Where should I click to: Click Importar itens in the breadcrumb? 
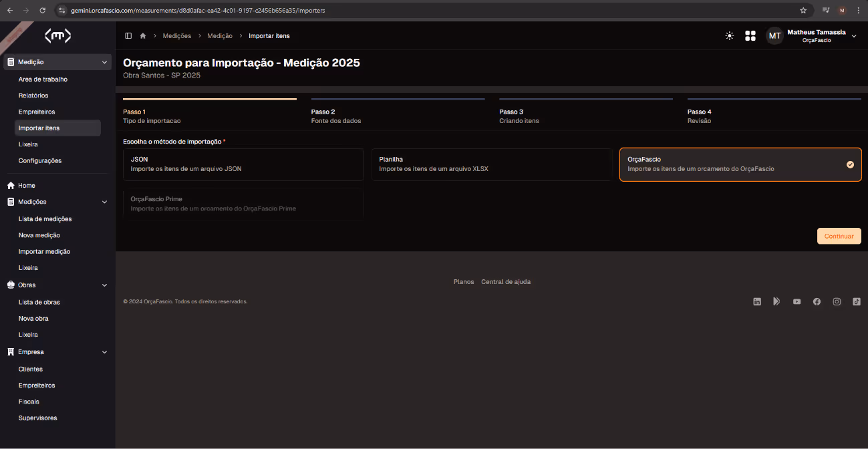coord(269,35)
